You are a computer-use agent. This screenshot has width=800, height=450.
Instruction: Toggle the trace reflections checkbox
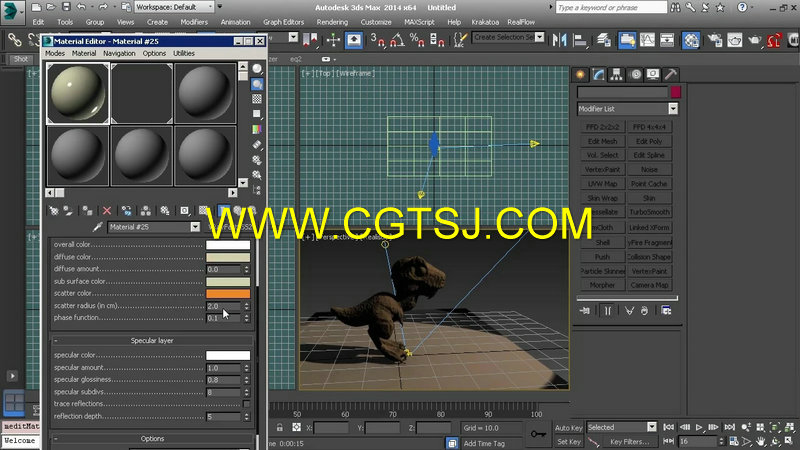tap(246, 404)
